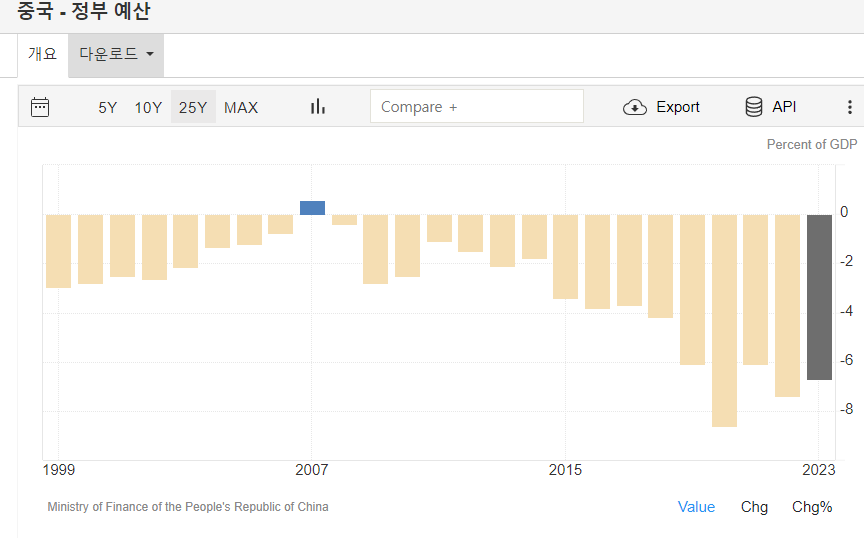Click the -4 y-axis label
Image resolution: width=864 pixels, height=538 pixels.
point(846,311)
